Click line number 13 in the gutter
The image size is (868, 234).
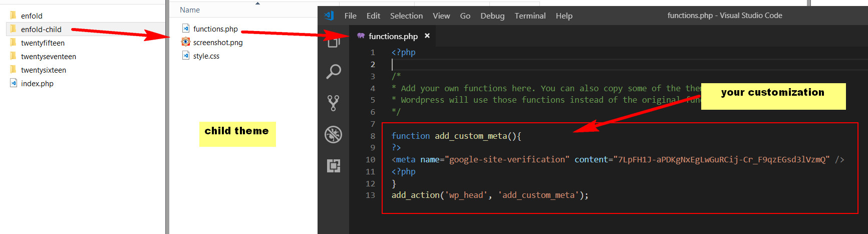(370, 195)
